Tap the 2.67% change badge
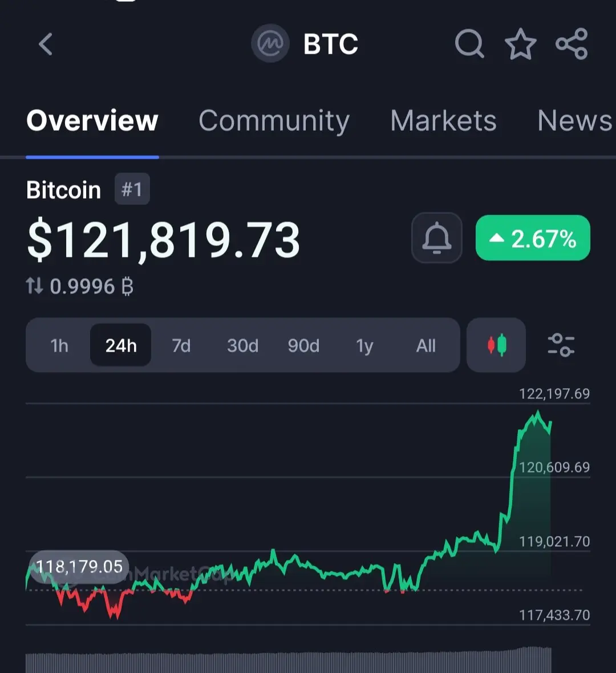Viewport: 616px width, 673px height. 533,238
